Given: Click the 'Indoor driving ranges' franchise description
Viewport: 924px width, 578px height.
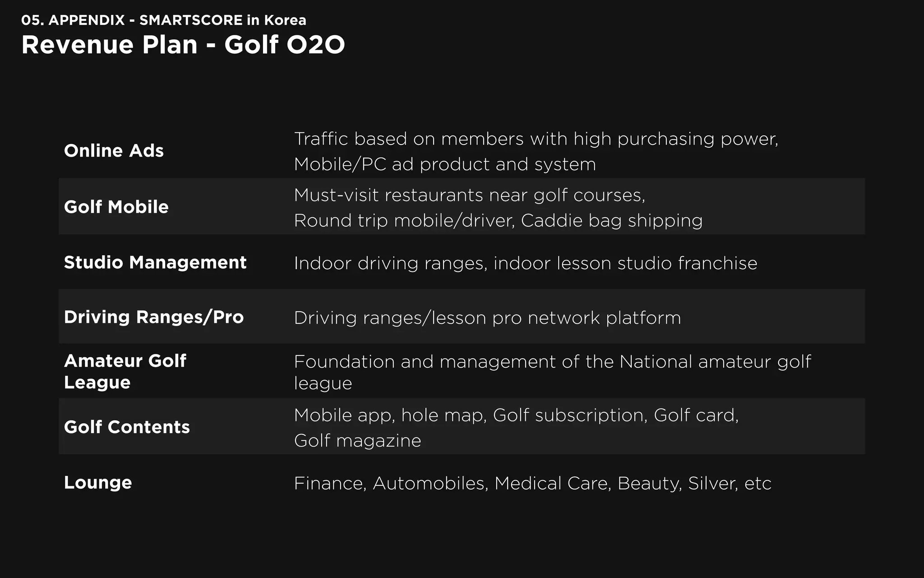Looking at the screenshot, I should pyautogui.click(x=525, y=263).
